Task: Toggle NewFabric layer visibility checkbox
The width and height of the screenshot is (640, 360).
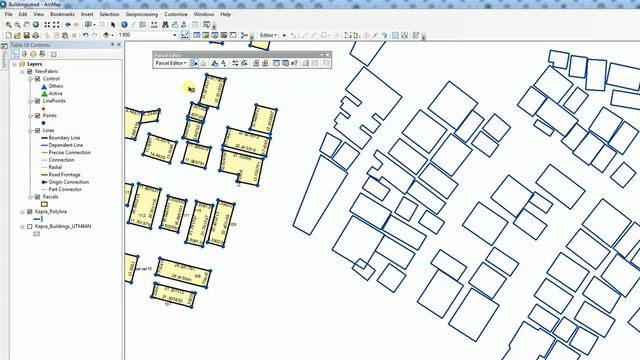Action: click(x=29, y=71)
